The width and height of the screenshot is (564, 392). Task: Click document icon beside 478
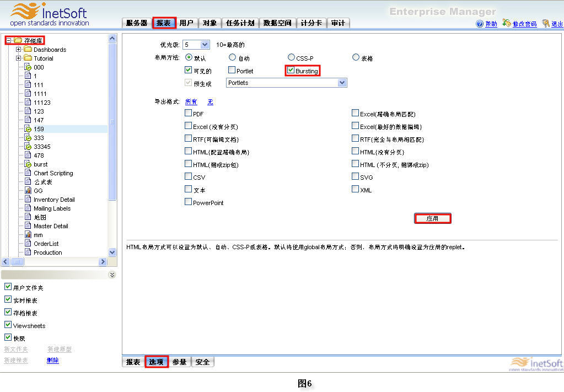point(28,155)
